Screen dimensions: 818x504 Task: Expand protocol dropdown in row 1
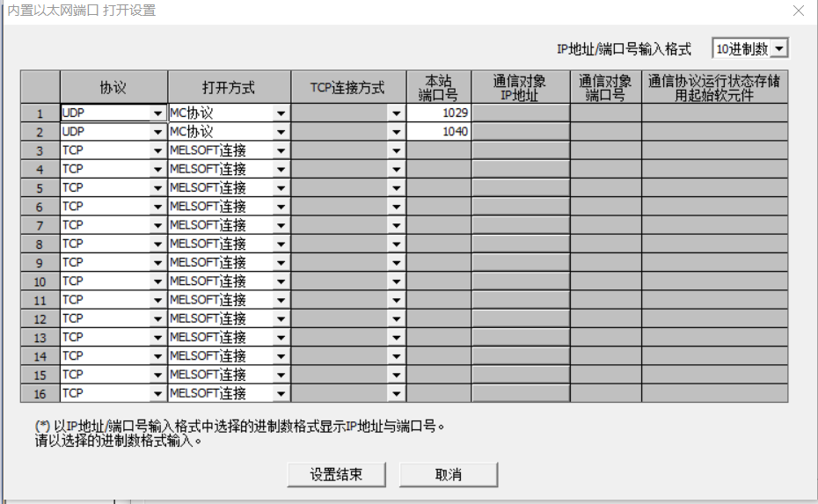coord(158,113)
